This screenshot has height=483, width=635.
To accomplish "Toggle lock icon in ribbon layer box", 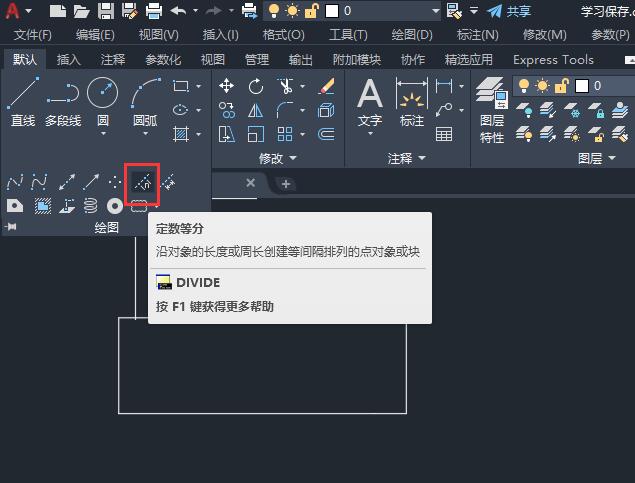I will tap(561, 86).
